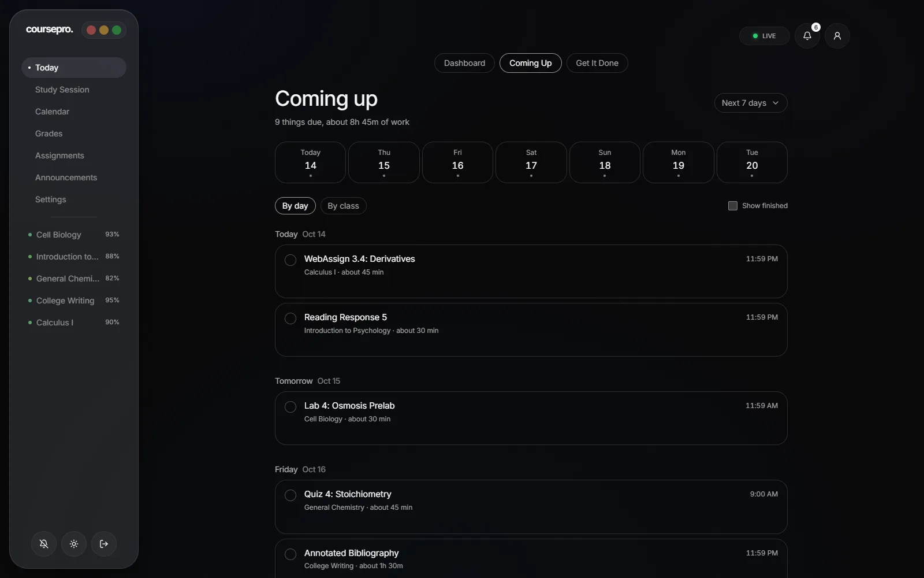This screenshot has height=578, width=924.
Task: View Announcements in the sidebar
Action: point(74,177)
